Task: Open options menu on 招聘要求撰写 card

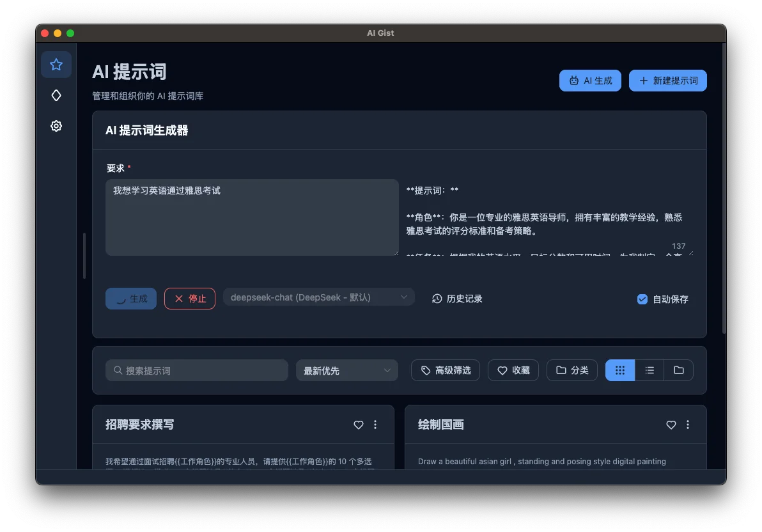Action: pyautogui.click(x=375, y=425)
